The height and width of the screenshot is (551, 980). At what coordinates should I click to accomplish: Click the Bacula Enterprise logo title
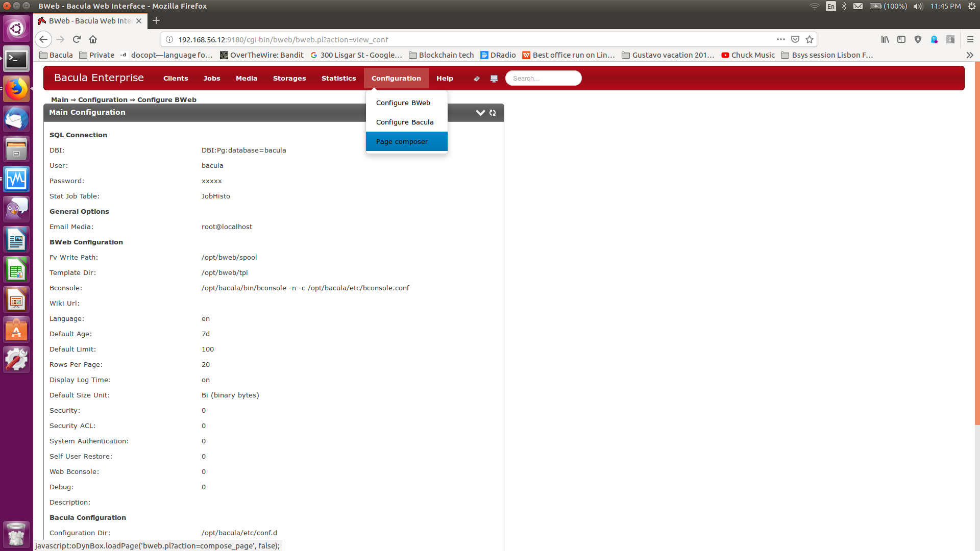tap(99, 78)
